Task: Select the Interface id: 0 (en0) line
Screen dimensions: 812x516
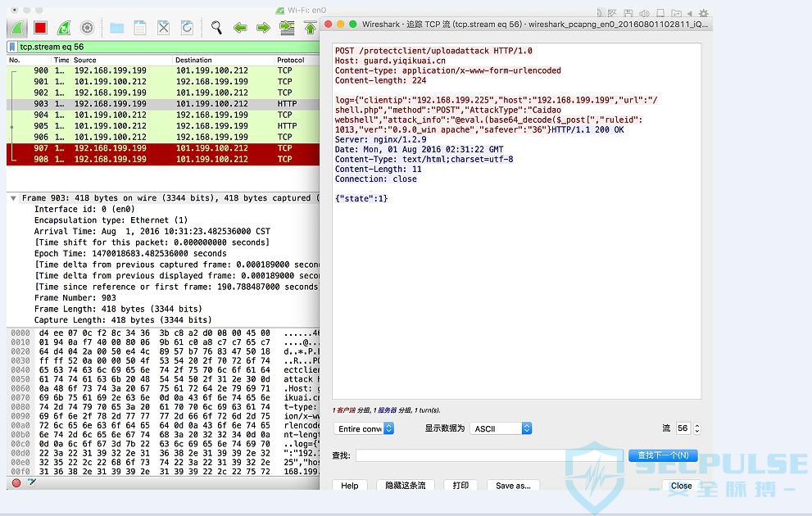Action: (x=84, y=209)
